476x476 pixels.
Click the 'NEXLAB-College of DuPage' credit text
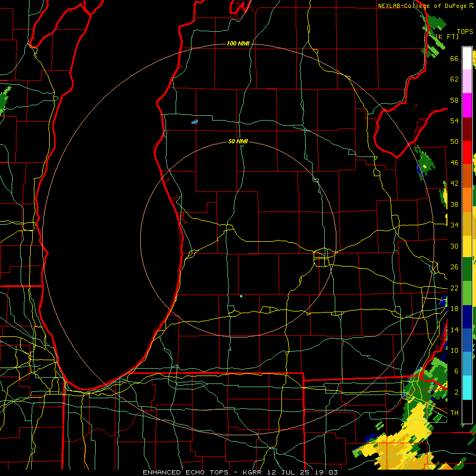(422, 6)
